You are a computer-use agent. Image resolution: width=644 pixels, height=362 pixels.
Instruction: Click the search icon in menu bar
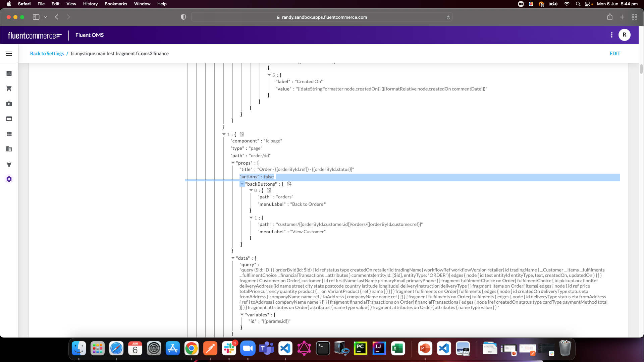[x=578, y=4]
